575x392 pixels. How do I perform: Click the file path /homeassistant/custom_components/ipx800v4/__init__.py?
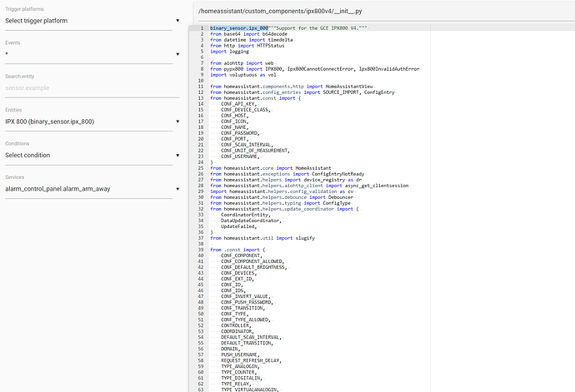280,11
